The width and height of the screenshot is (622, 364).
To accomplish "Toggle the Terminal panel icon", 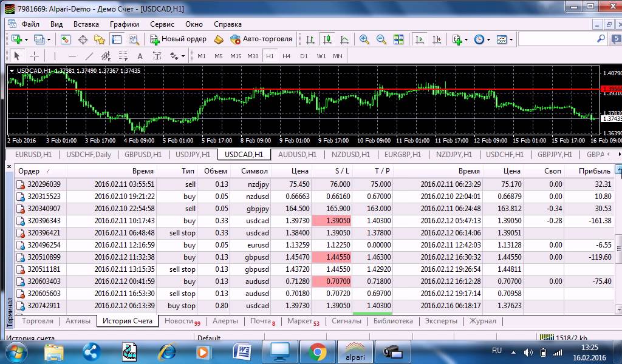I will point(117,39).
